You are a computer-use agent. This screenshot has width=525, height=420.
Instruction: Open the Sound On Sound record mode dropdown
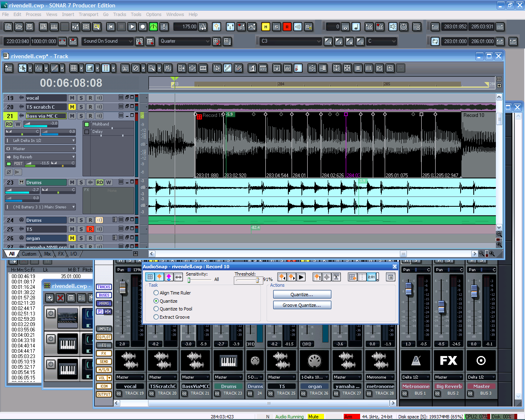[108, 41]
